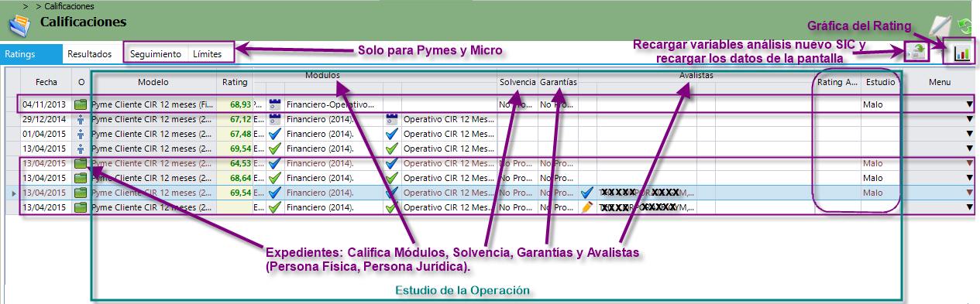Viewport: 980px width, 304px height.
Task: Open the Rating bar chart graphic
Action: point(961,53)
